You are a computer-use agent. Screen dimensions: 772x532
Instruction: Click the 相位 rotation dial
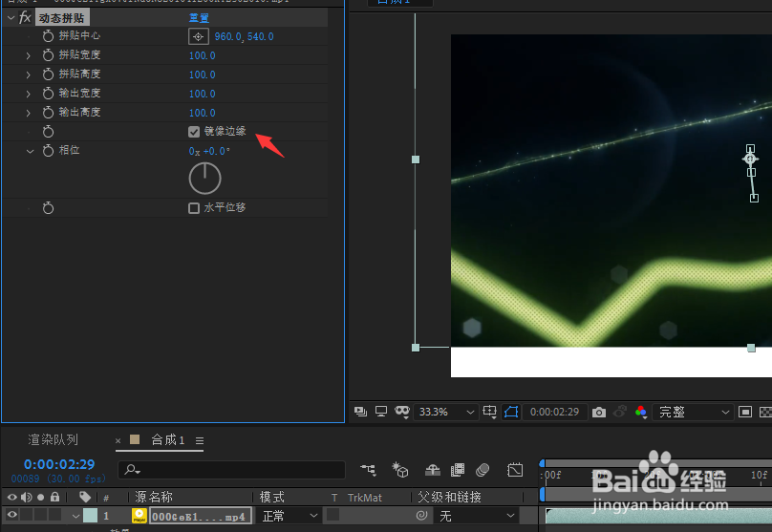204,179
